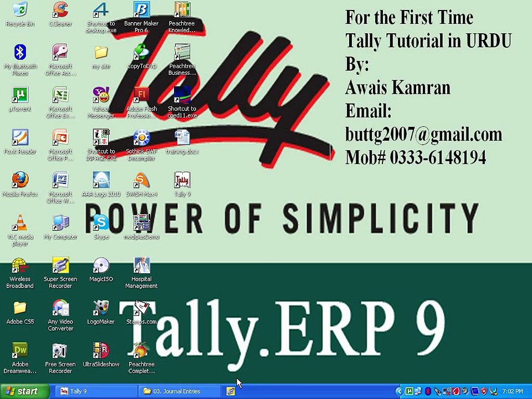
Task: Click the taskbar clock showing 7:02 PM
Action: (x=512, y=391)
